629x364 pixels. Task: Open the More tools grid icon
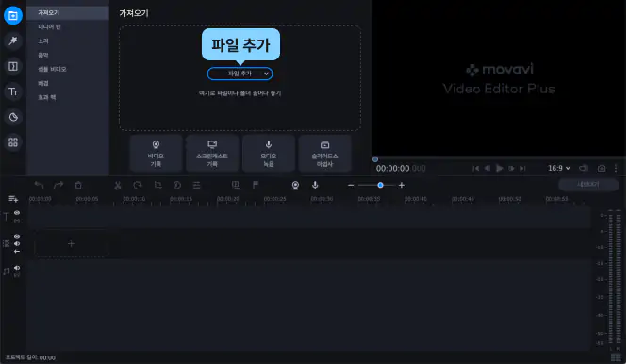point(13,142)
